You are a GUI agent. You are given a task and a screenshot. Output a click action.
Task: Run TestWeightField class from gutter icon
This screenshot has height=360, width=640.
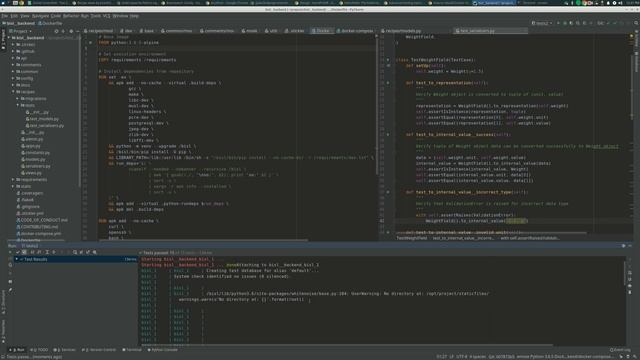click(x=388, y=60)
